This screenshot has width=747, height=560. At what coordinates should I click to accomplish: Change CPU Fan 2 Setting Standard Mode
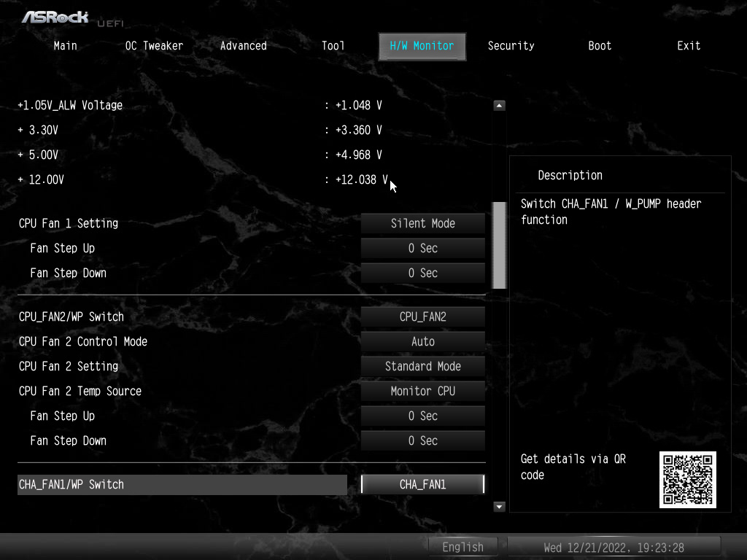click(422, 367)
